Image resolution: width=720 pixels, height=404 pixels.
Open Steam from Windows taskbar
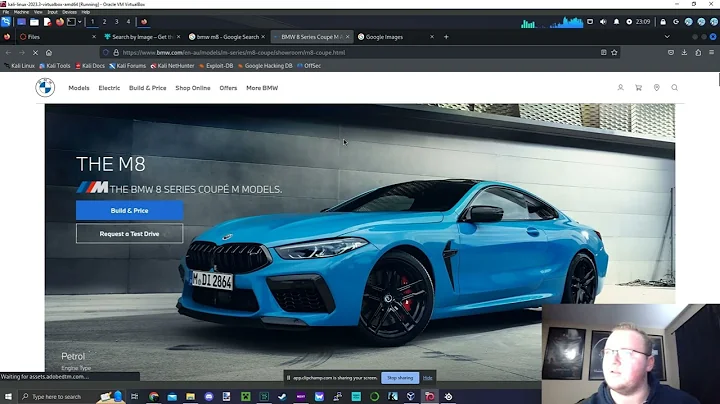282,396
